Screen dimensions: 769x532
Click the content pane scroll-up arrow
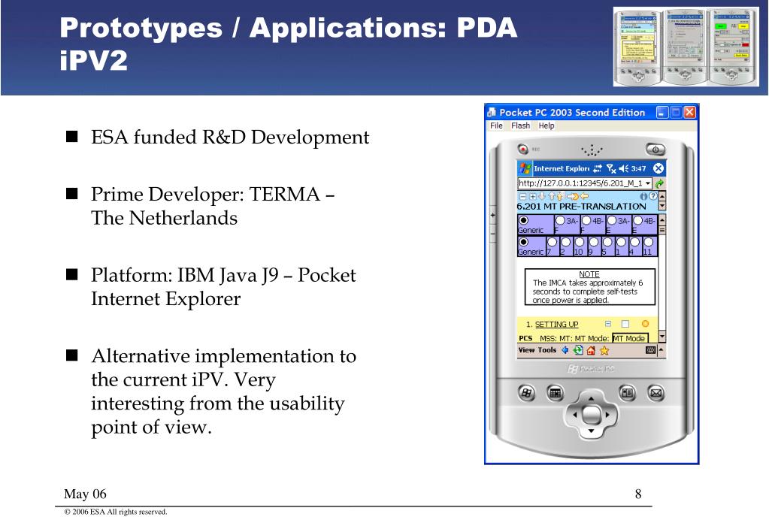[662, 219]
